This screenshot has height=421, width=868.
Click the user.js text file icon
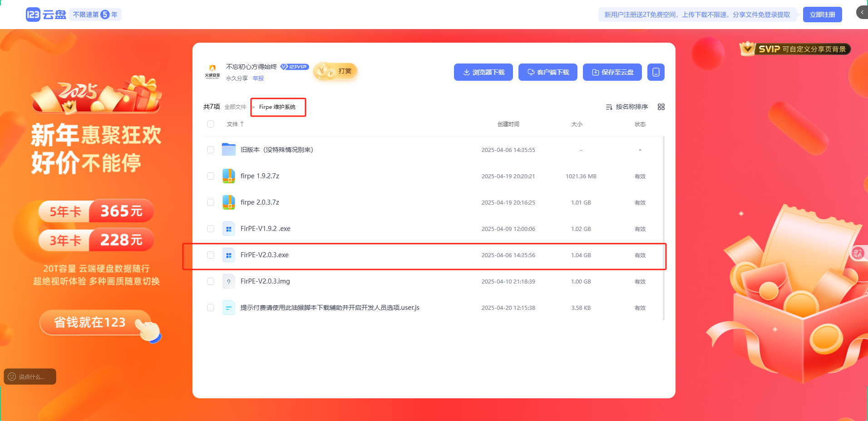coord(229,308)
